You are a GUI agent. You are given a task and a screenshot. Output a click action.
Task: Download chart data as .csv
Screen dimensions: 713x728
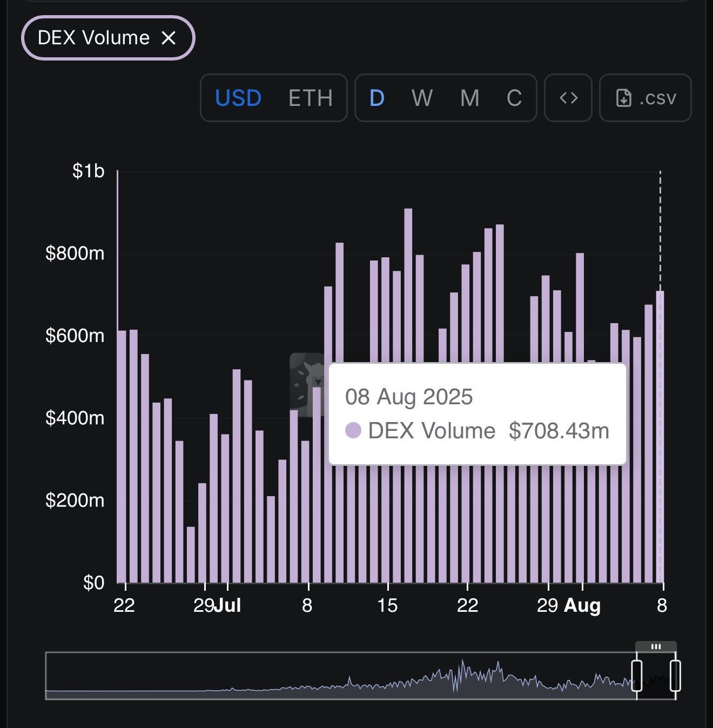[645, 98]
